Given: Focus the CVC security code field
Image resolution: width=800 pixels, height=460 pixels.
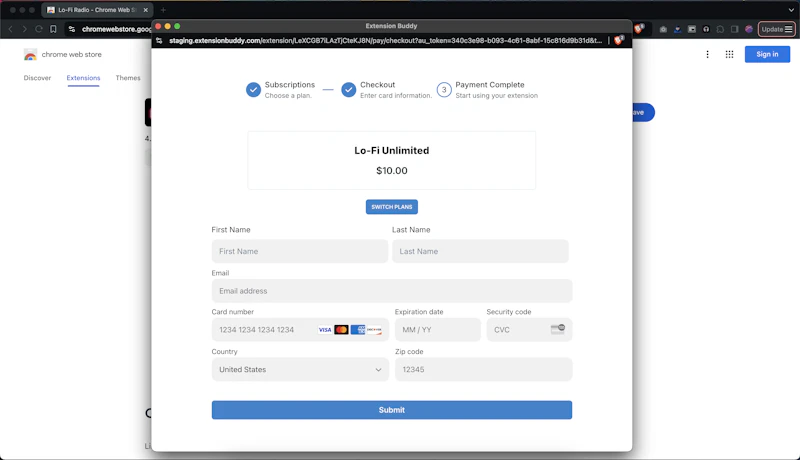Looking at the screenshot, I should click(x=529, y=329).
